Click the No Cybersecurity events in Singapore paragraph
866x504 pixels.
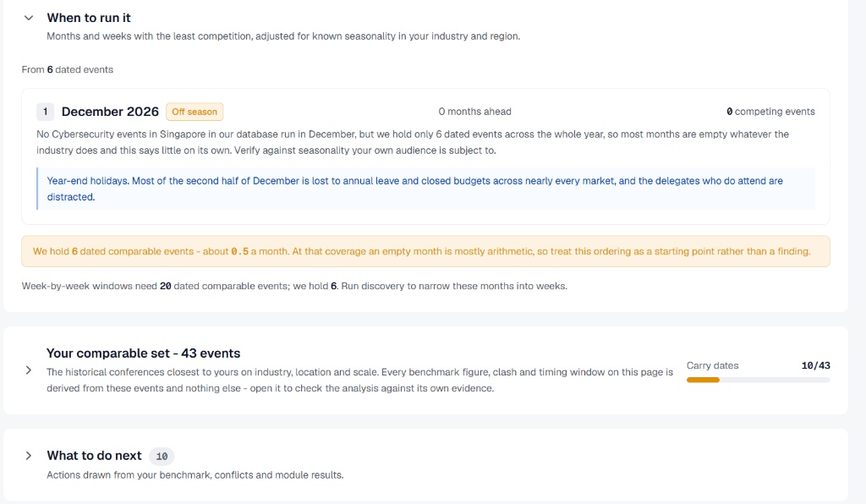click(413, 142)
